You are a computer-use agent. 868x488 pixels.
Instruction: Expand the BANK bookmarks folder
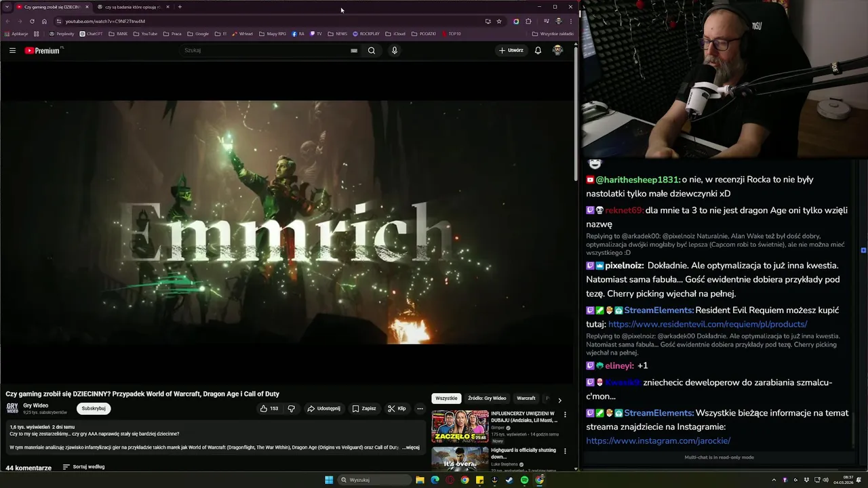click(x=118, y=34)
